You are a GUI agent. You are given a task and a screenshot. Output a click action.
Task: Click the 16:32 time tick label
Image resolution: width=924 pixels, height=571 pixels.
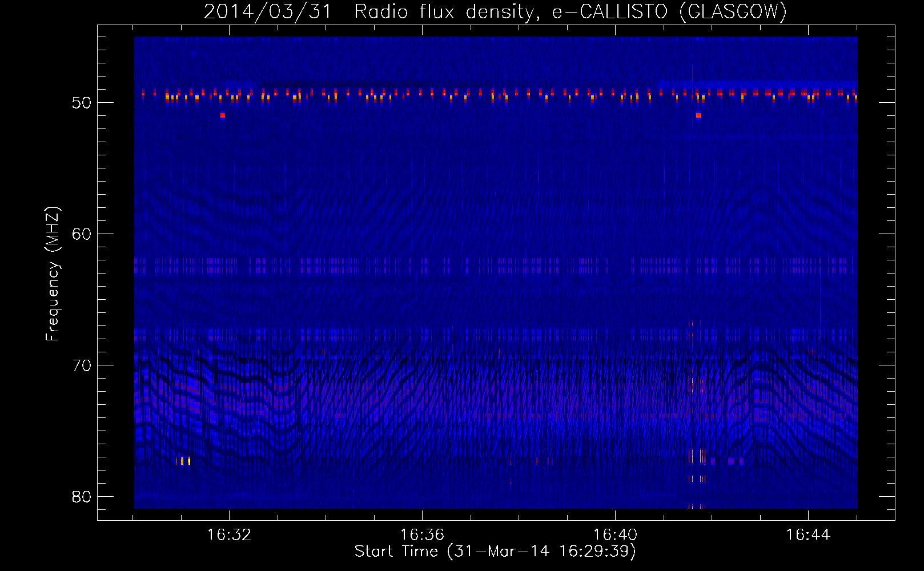(229, 535)
